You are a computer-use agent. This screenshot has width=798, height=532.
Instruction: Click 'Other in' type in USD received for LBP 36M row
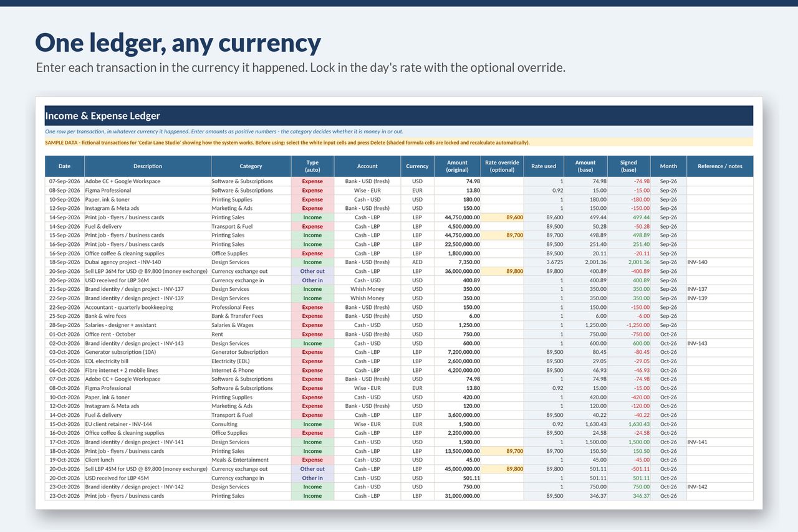312,280
